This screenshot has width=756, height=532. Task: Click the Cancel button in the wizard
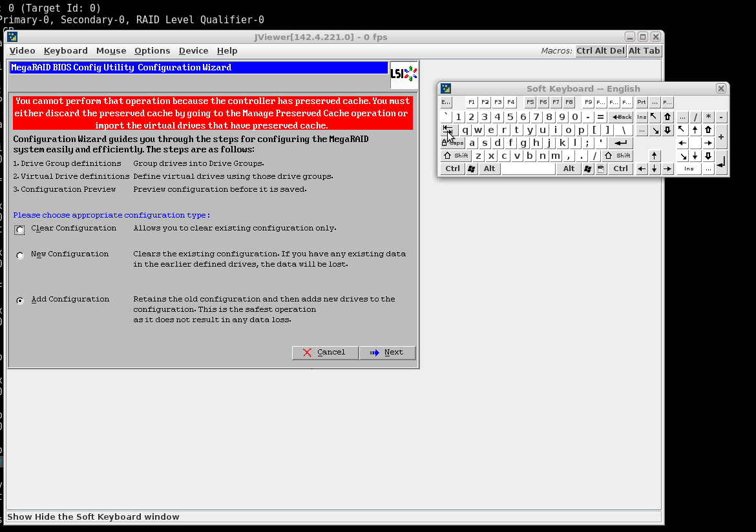tap(325, 353)
